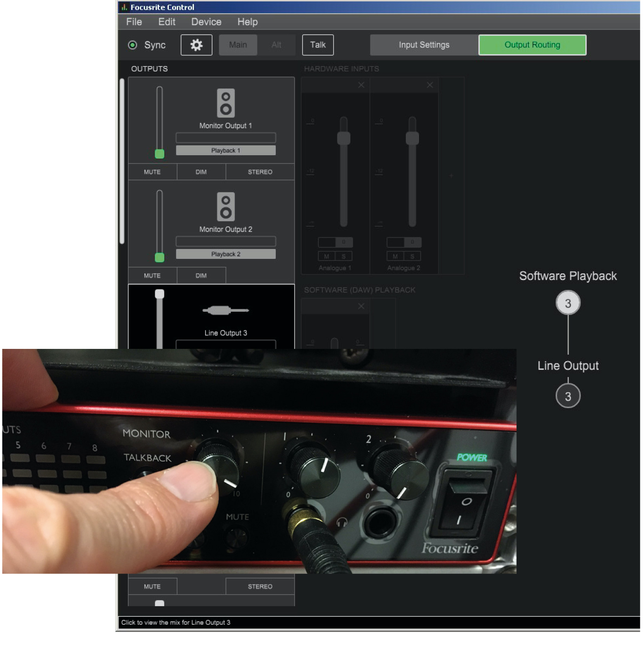Image resolution: width=644 pixels, height=647 pixels.
Task: Click the Monitor Output 1 name field
Action: (226, 137)
